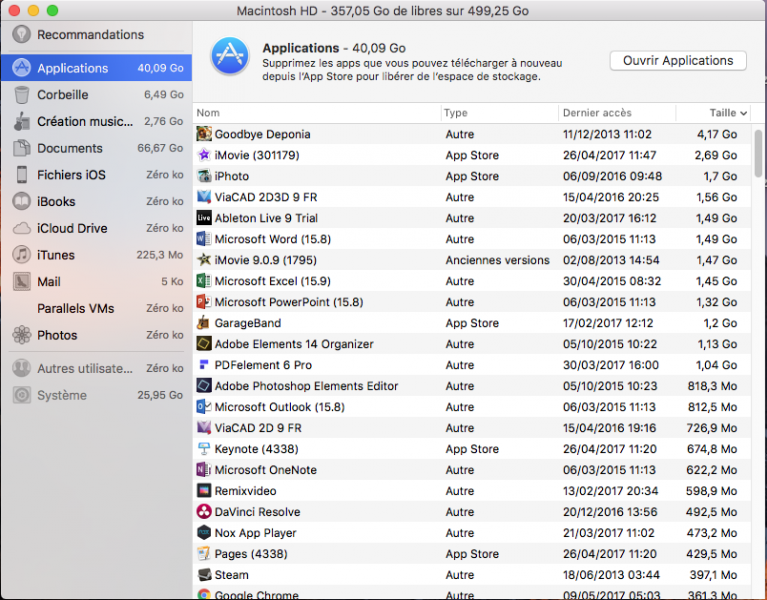Click the "397,1 Mo" size of Steam
The image size is (767, 600).
[x=713, y=575]
